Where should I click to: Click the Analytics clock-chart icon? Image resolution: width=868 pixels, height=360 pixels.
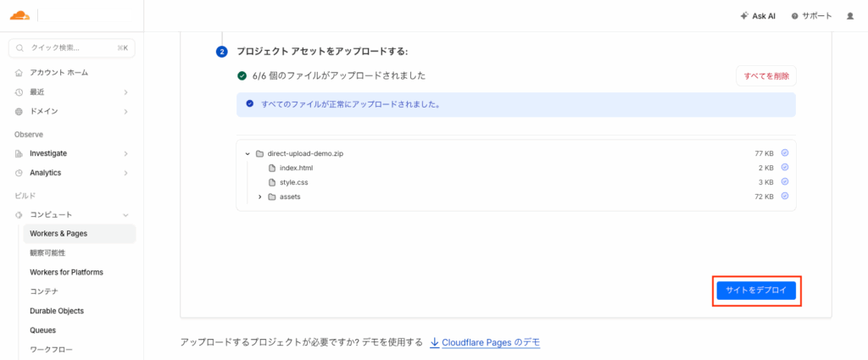19,173
